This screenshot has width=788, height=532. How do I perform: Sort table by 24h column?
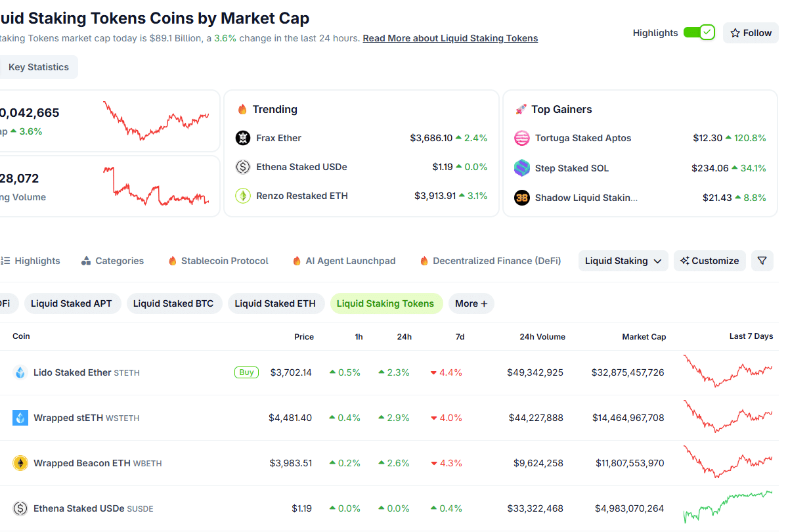(x=405, y=337)
